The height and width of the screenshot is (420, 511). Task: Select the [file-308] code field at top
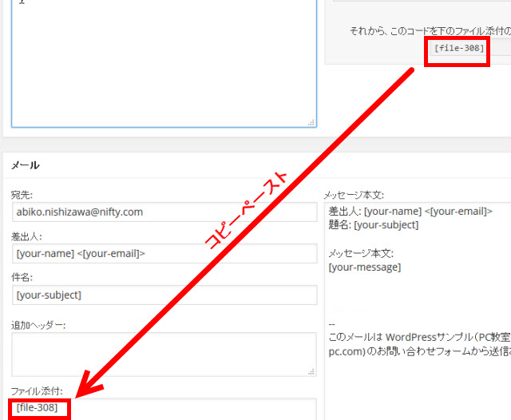pos(469,48)
